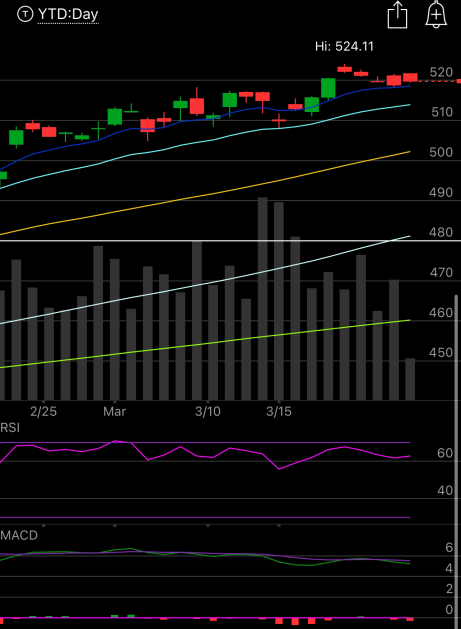Tap the shortest final volume bar
The height and width of the screenshot is (629, 461).
click(x=410, y=379)
